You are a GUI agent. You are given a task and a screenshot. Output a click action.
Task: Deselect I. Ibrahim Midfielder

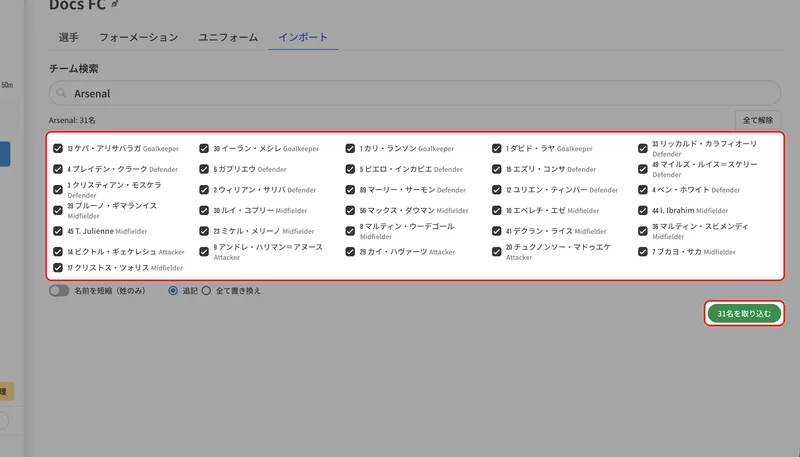pos(643,210)
